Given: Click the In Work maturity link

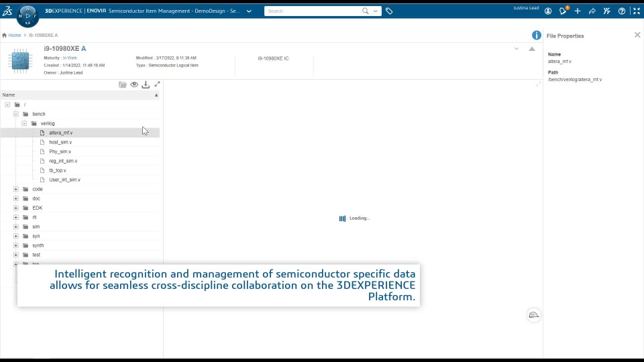Looking at the screenshot, I should tap(70, 58).
